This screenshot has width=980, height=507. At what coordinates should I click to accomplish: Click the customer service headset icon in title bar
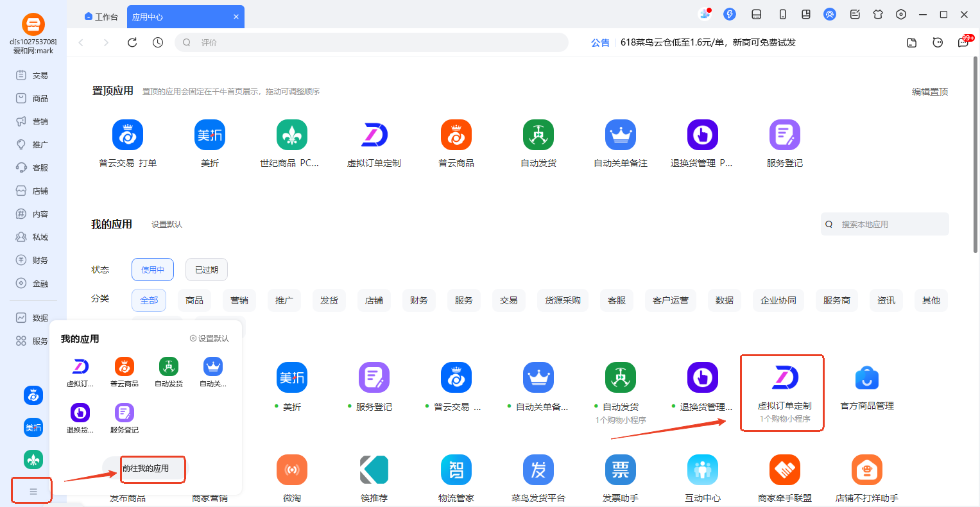click(x=830, y=14)
